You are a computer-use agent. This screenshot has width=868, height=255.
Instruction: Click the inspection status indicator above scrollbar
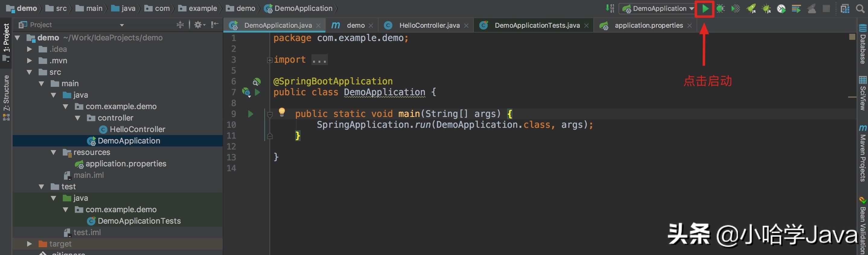pos(852,37)
